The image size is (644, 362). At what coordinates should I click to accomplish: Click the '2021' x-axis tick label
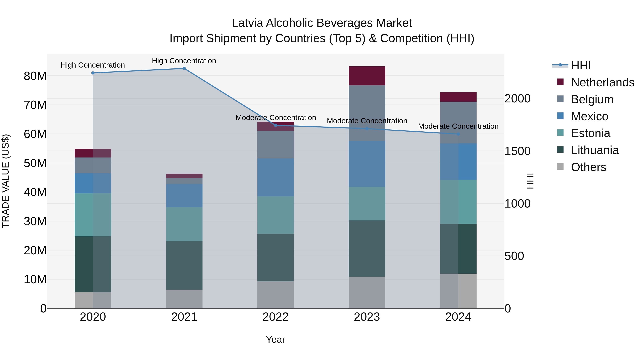tap(184, 317)
